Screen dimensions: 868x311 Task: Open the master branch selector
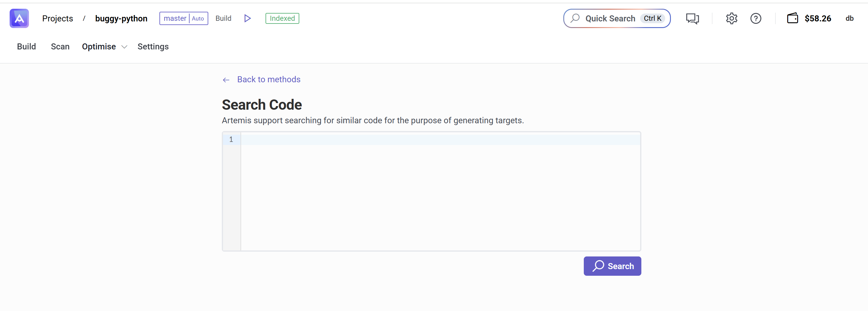(x=175, y=18)
